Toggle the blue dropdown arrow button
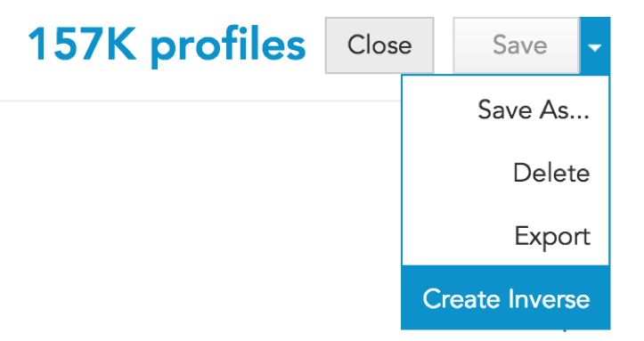 [x=595, y=45]
